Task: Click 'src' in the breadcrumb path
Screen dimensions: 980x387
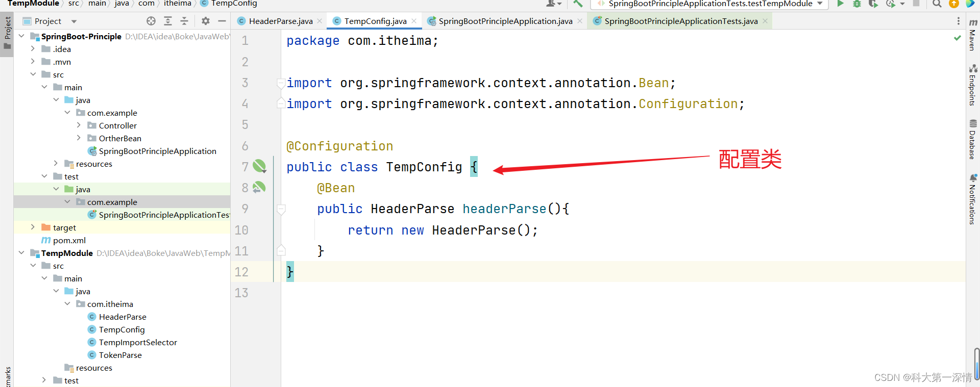Action: tap(73, 4)
